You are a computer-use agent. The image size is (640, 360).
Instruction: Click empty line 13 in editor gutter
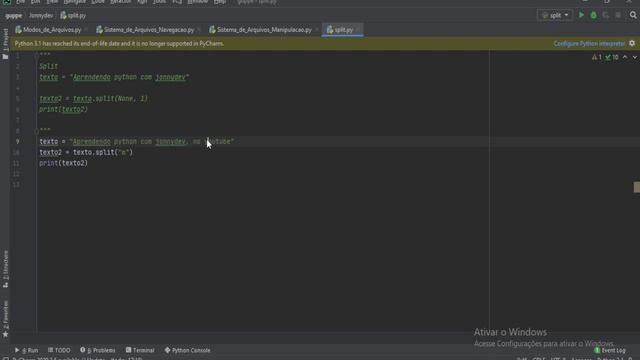click(16, 184)
